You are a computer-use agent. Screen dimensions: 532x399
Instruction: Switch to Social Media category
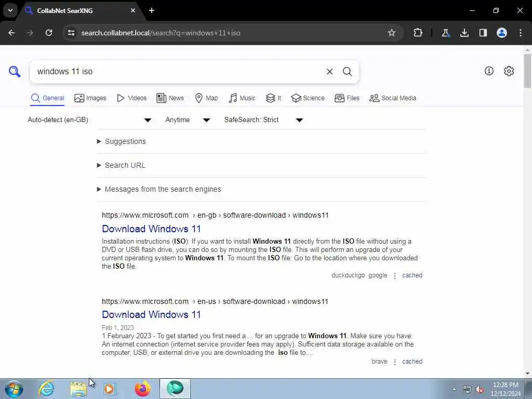point(393,98)
